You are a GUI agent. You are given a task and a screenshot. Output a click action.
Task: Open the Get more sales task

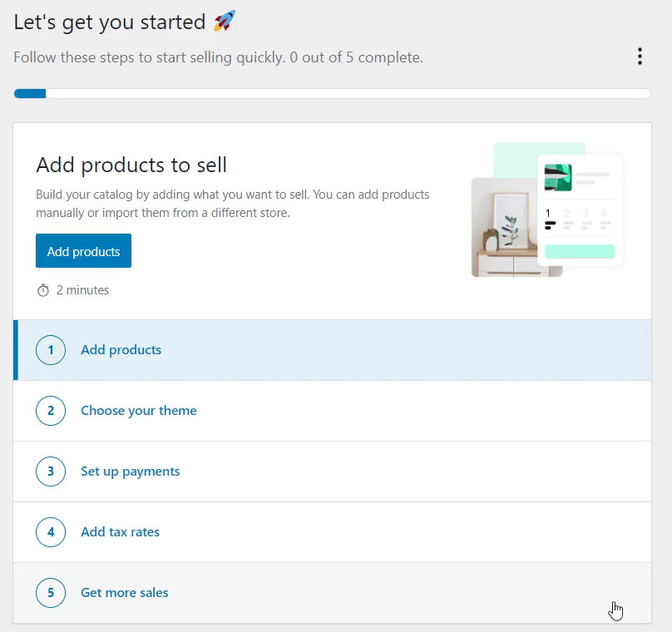pos(332,593)
